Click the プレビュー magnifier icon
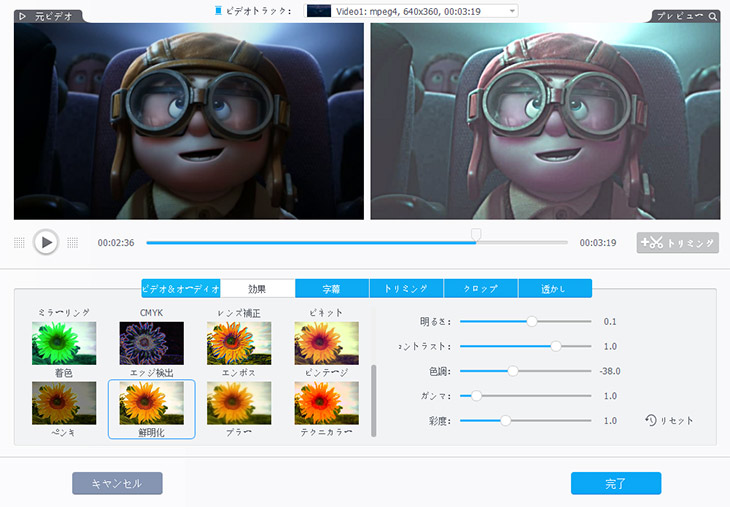The image size is (730, 507). (712, 17)
